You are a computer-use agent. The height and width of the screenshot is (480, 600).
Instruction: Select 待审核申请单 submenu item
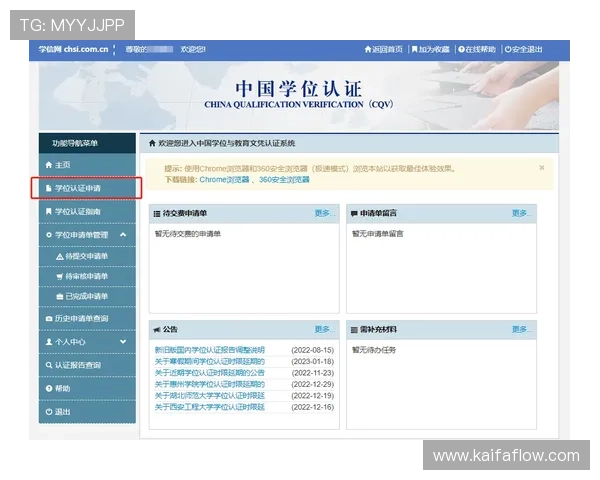pos(87,276)
